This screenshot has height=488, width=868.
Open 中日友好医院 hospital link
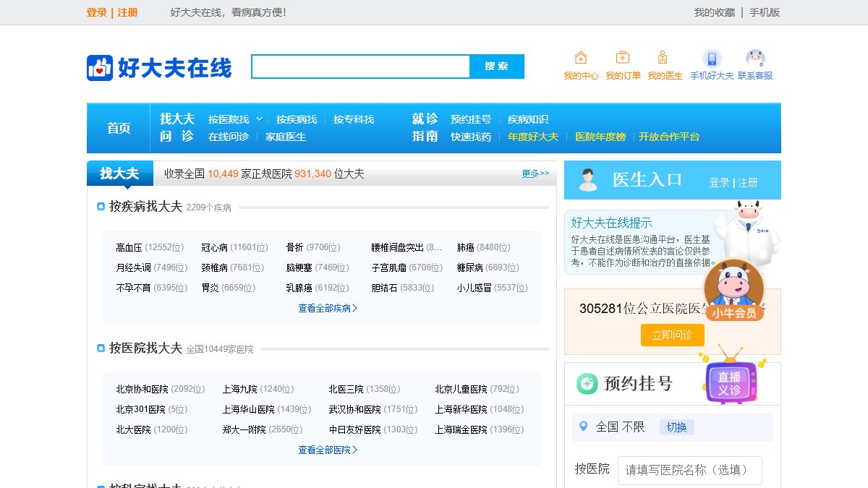click(x=355, y=429)
